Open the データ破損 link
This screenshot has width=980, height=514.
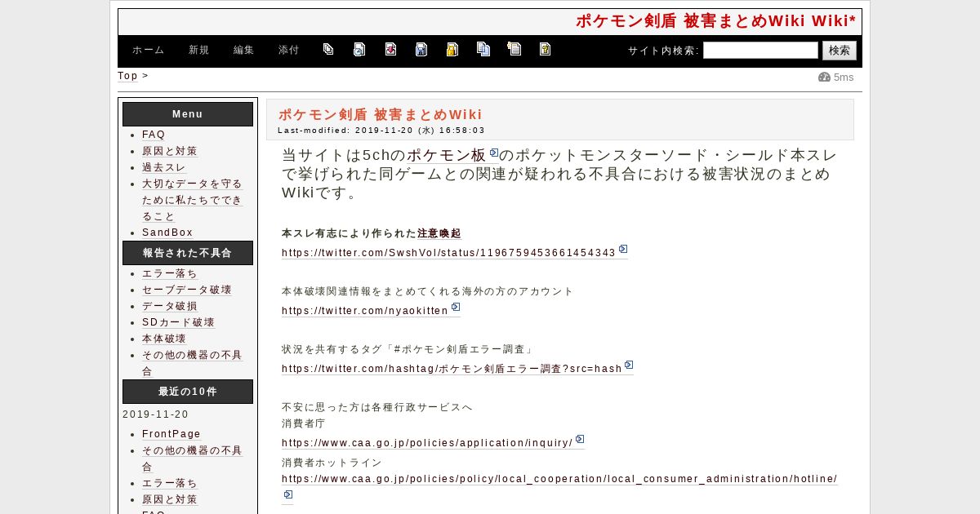point(170,306)
